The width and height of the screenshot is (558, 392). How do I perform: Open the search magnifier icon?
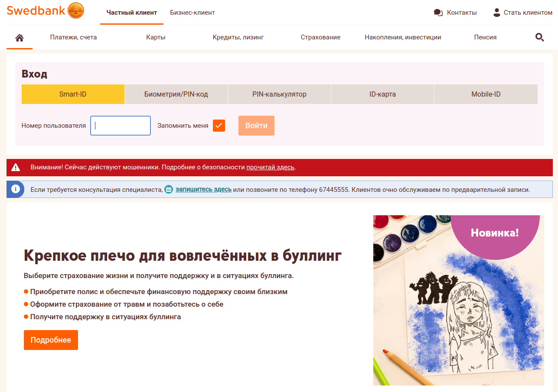pos(540,37)
